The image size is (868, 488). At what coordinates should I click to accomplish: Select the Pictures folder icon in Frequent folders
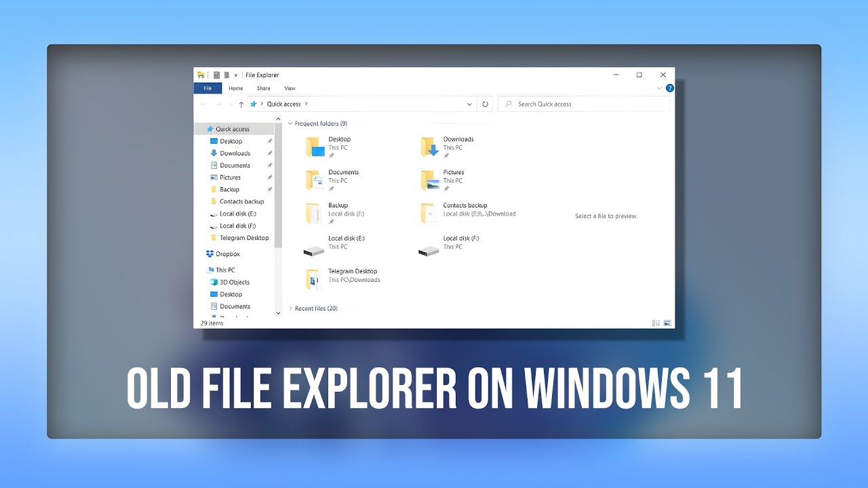[x=430, y=180]
